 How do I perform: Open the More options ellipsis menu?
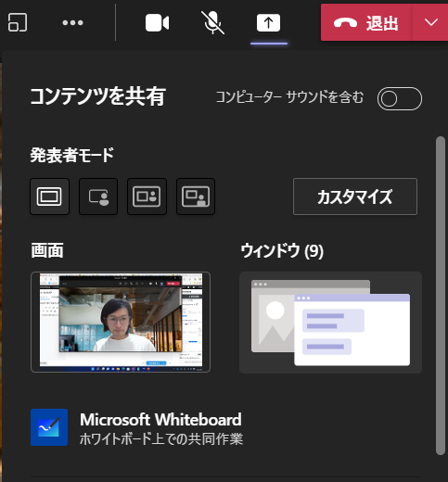tap(72, 22)
